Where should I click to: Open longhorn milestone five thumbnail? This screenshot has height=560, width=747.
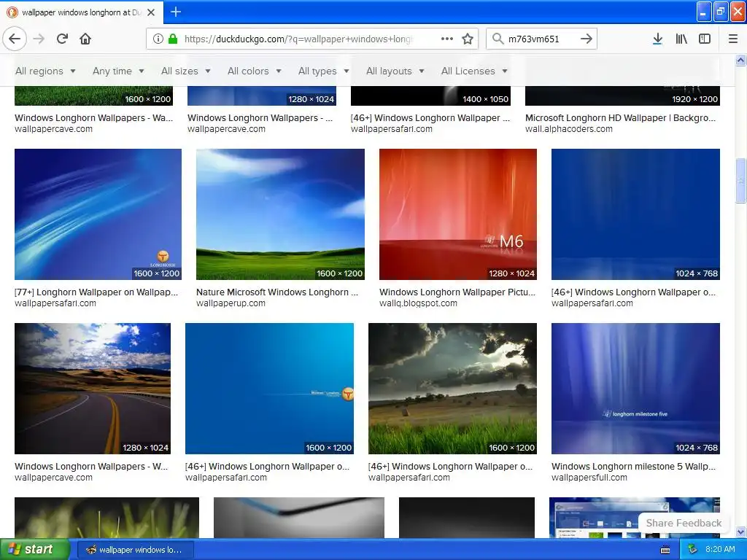[635, 389]
